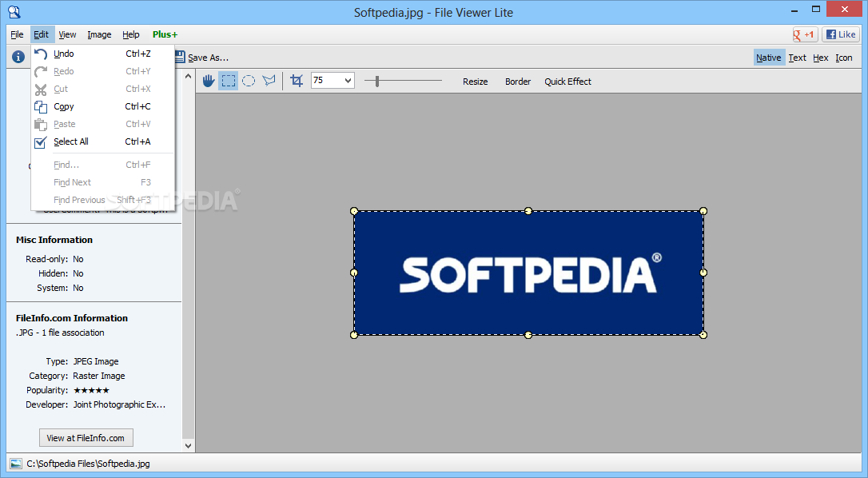
Task: Click the Border button
Action: click(x=518, y=82)
